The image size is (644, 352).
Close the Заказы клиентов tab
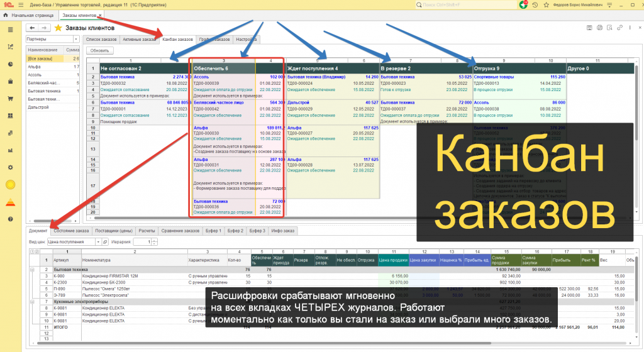click(x=100, y=15)
